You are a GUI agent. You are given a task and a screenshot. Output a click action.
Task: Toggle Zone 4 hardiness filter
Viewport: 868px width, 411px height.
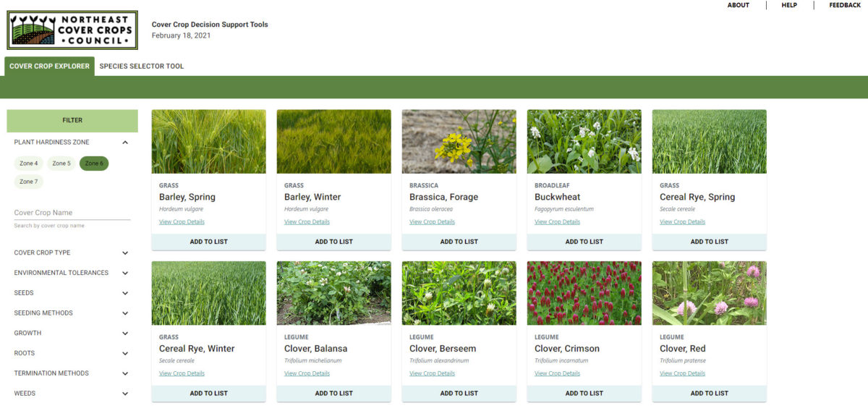(29, 164)
